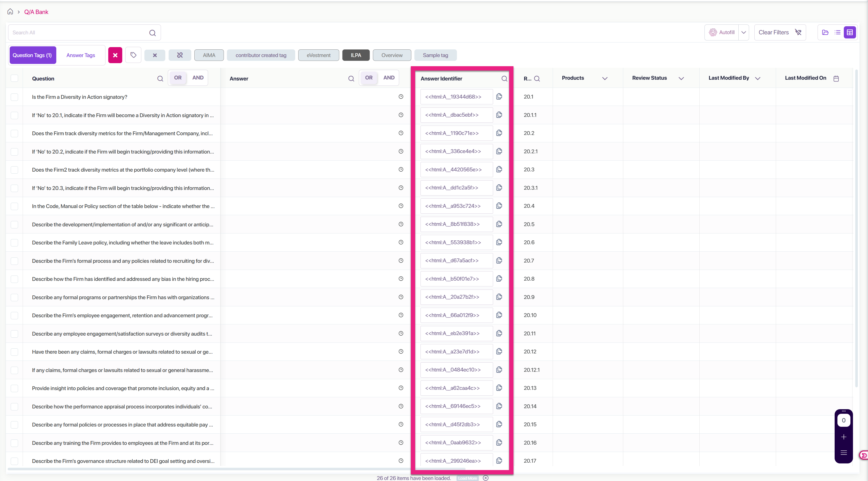868x481 pixels.
Task: Check the Diversity in Action signatory row
Action: coord(14,97)
